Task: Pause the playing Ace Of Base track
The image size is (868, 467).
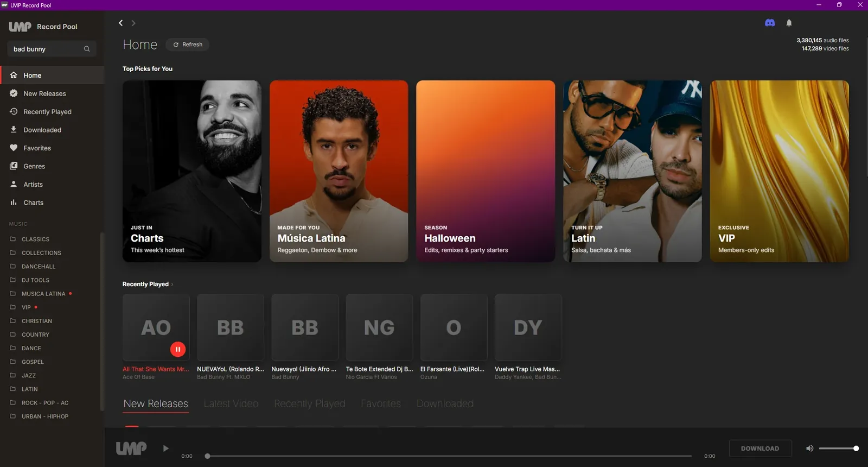Action: point(178,349)
